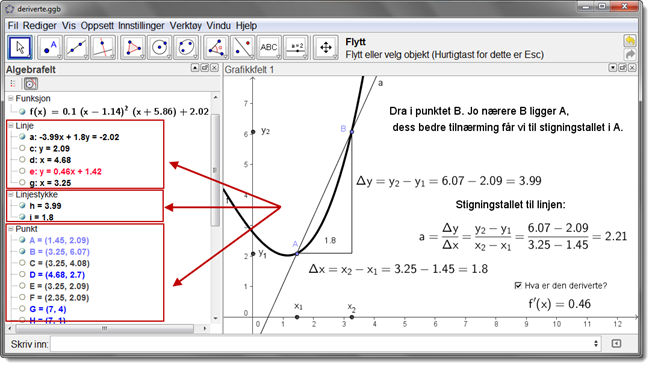652x367 pixels.
Task: Open the Verktøy menu
Action: [185, 26]
